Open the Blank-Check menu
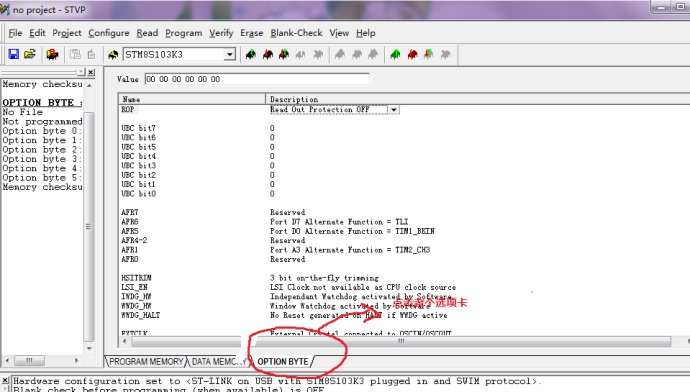 (x=296, y=33)
